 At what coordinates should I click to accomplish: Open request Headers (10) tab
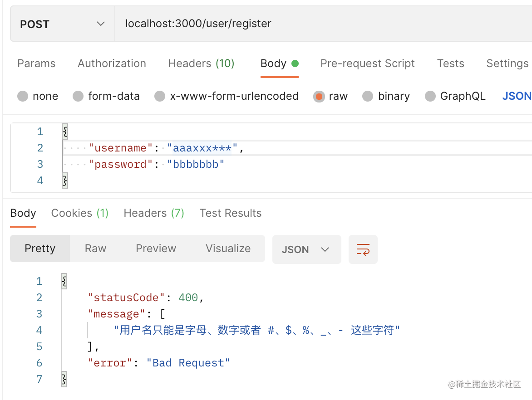tap(201, 63)
